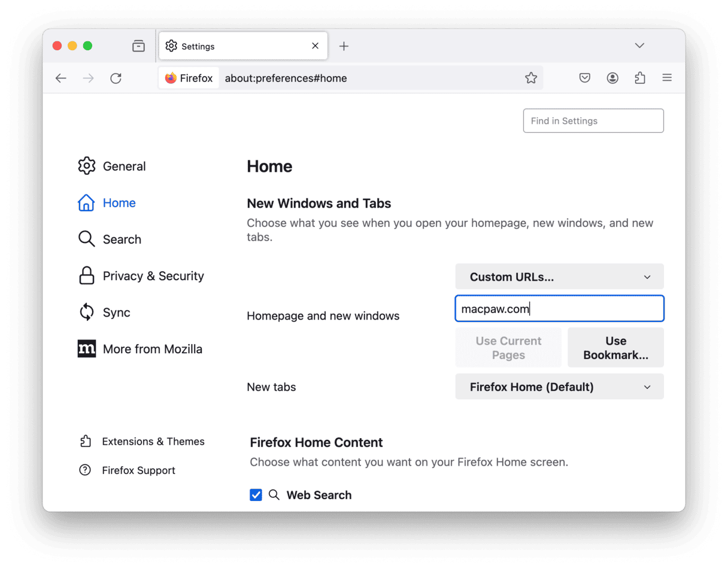Open the Firefox Home (Default) dropdown
Viewport: 728px width, 568px height.
[559, 387]
